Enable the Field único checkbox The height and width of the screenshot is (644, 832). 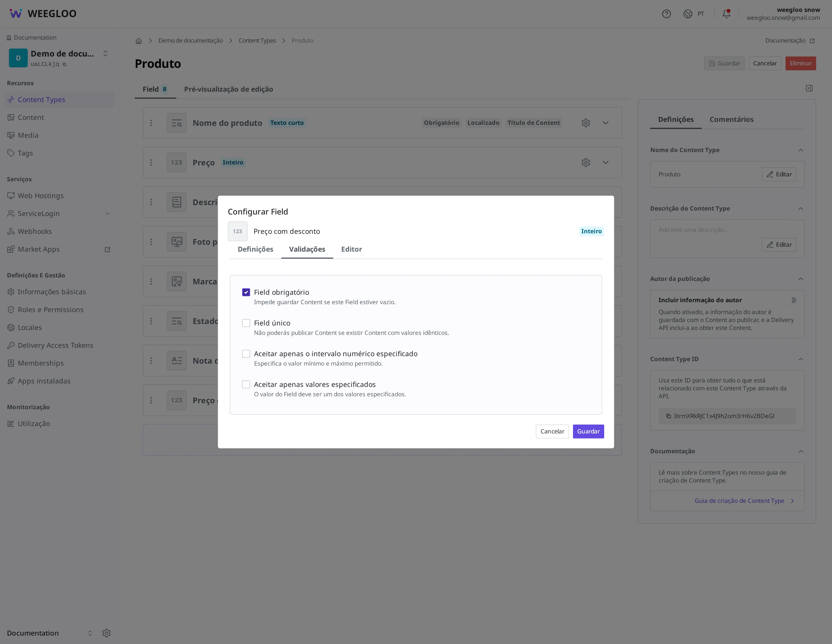[x=246, y=323]
